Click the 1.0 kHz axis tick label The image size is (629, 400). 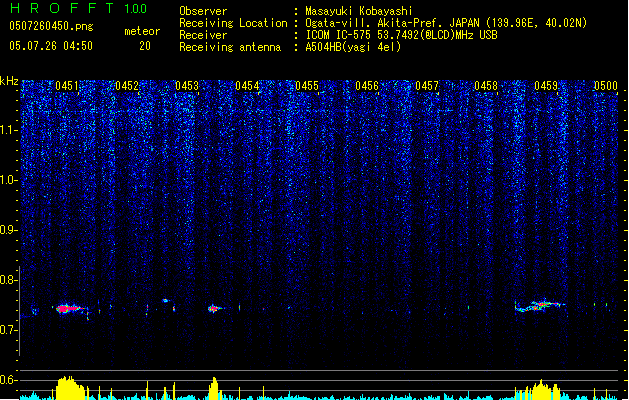tap(9, 180)
